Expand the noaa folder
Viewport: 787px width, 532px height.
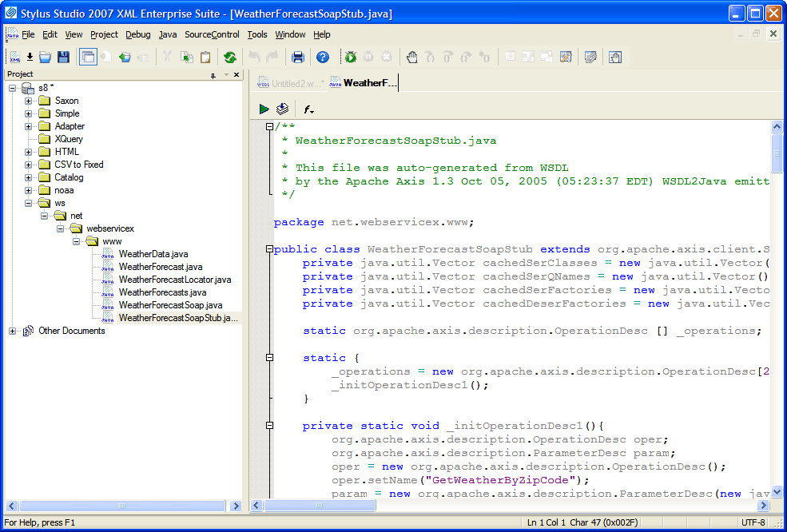point(29,190)
